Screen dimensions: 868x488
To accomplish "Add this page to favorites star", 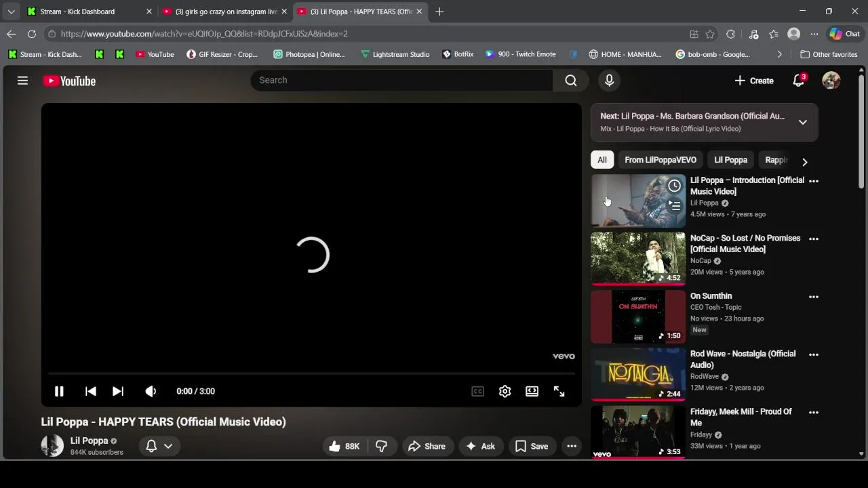I will pyautogui.click(x=710, y=34).
